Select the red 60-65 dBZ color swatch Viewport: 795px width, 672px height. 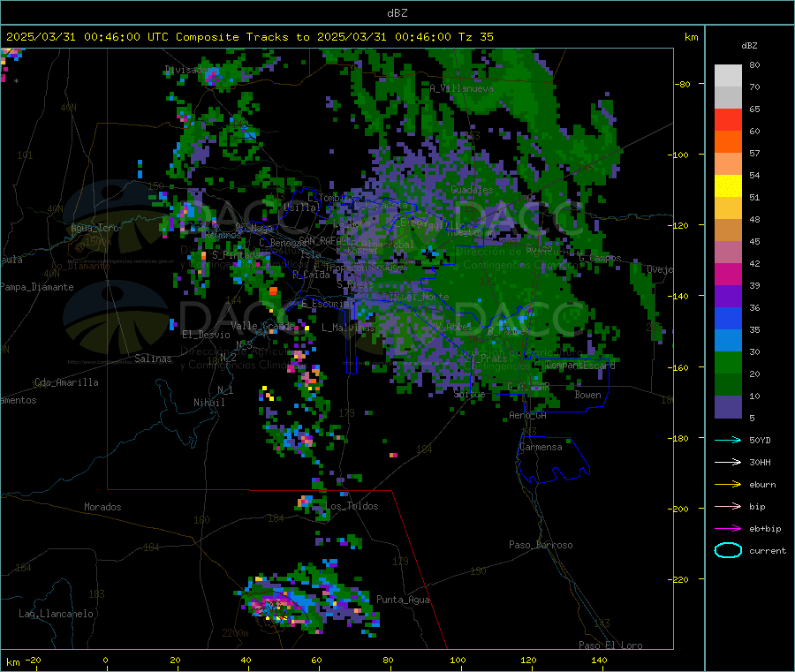click(728, 119)
